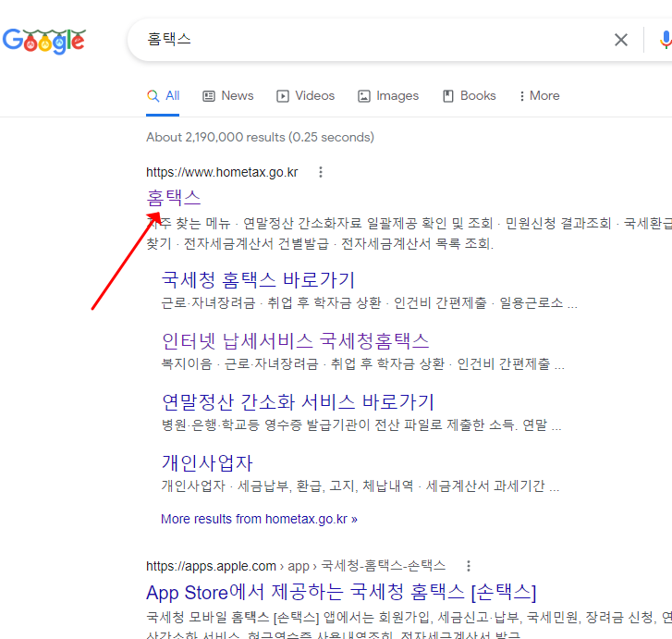The width and height of the screenshot is (672, 639).
Task: Open 인터넷 납세서비스 국세청홈택스 sitelink
Action: click(x=295, y=341)
